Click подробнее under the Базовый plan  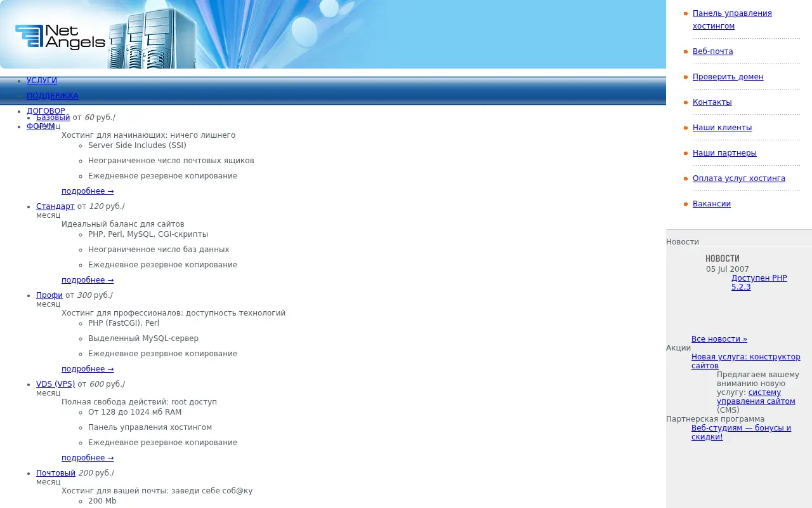[88, 191]
